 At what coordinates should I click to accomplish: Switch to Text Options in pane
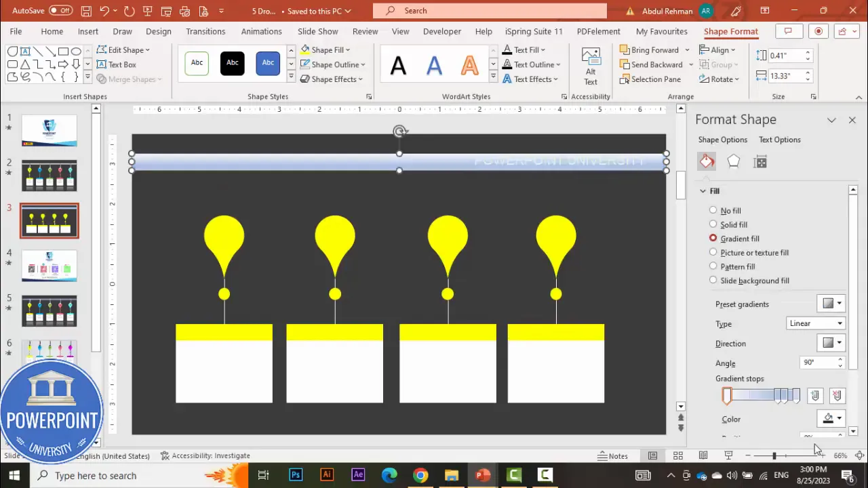click(779, 140)
